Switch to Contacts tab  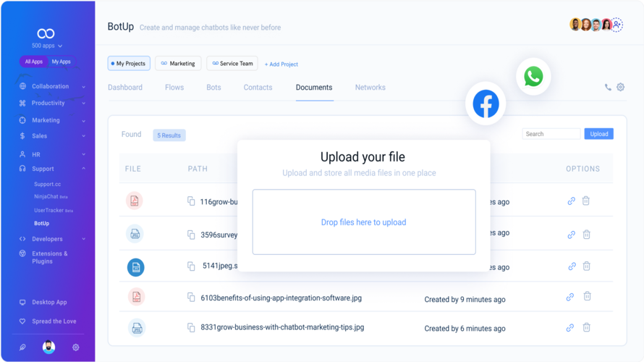click(x=258, y=88)
